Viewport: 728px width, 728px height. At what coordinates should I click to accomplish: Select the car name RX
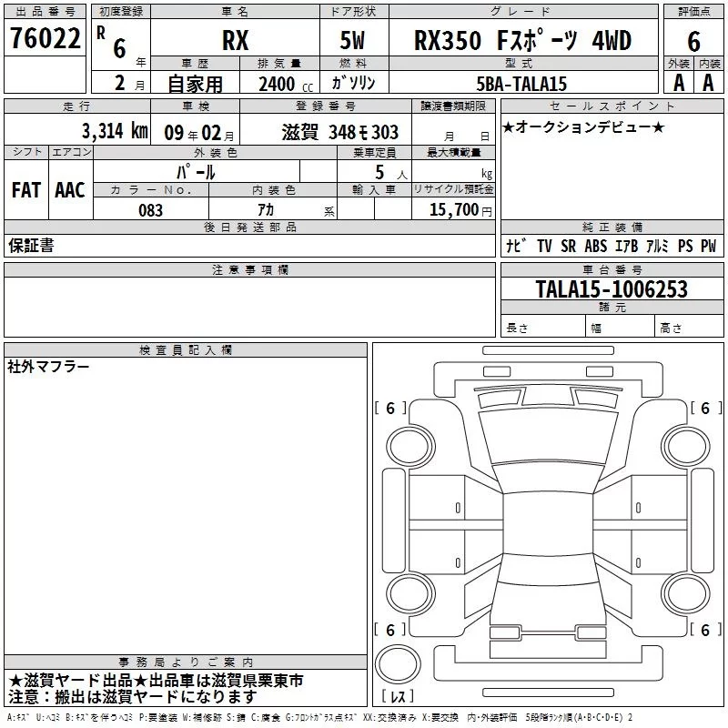click(x=236, y=40)
